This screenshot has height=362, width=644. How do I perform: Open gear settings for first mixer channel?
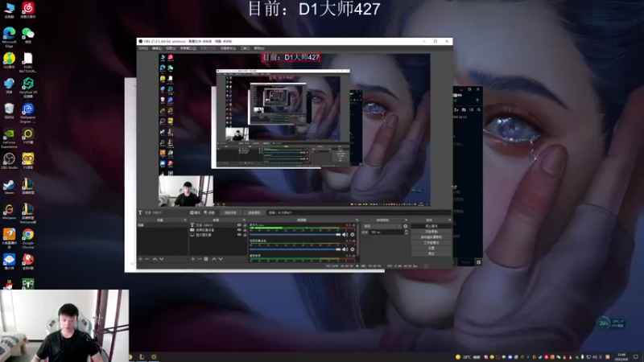(353, 235)
